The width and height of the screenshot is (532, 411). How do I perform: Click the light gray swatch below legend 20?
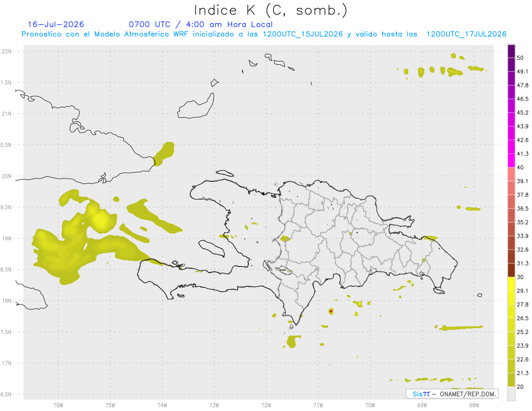(511, 393)
